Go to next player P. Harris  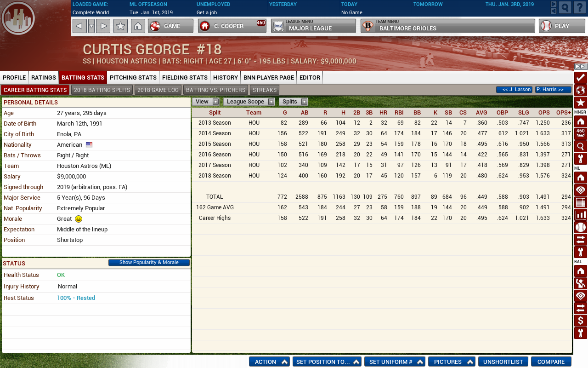pos(553,90)
